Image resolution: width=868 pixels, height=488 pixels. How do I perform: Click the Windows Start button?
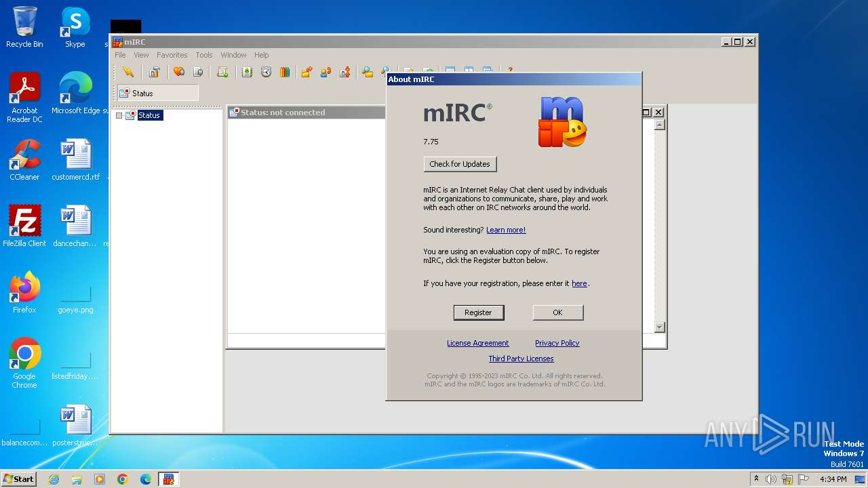pos(19,479)
